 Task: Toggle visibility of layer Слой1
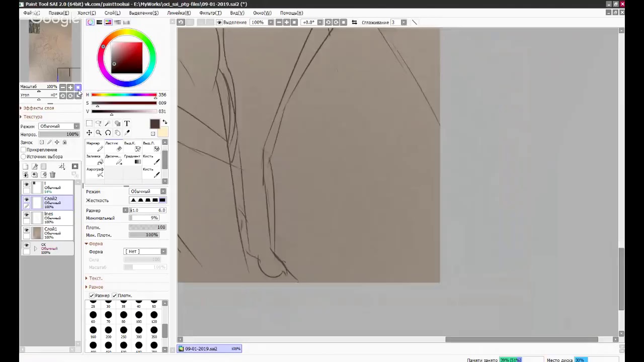(x=27, y=230)
